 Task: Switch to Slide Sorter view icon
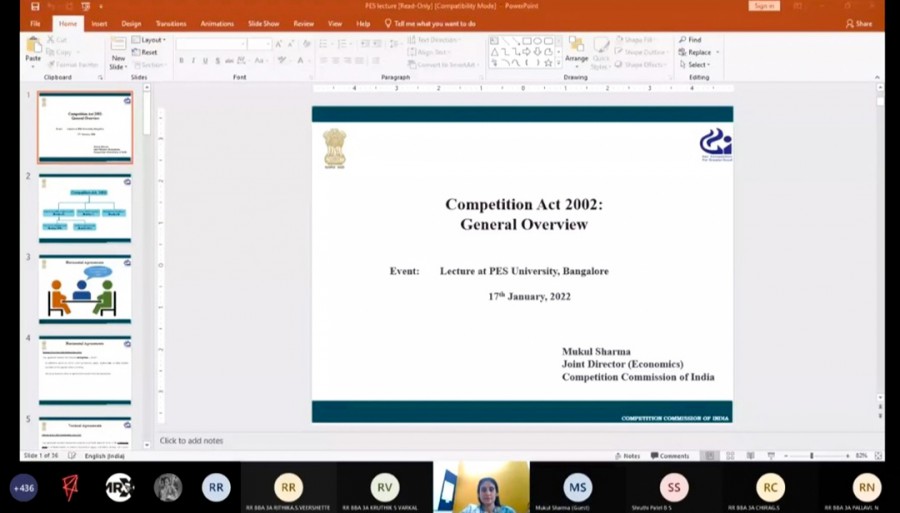[730, 456]
